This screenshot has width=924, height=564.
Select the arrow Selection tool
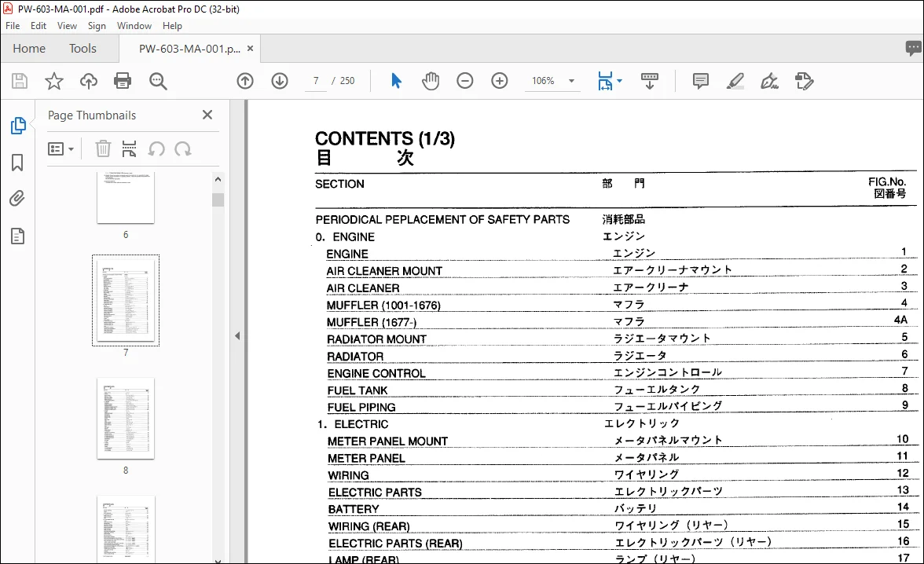click(396, 81)
